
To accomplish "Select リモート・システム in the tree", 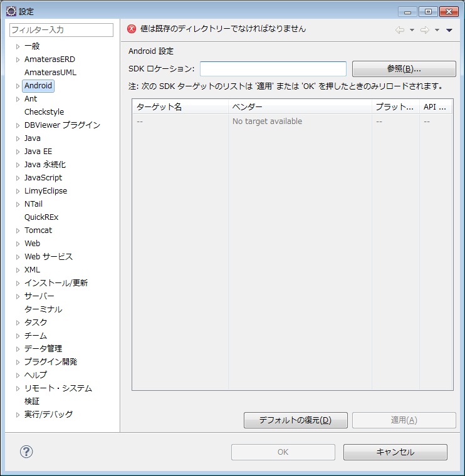I will click(58, 388).
